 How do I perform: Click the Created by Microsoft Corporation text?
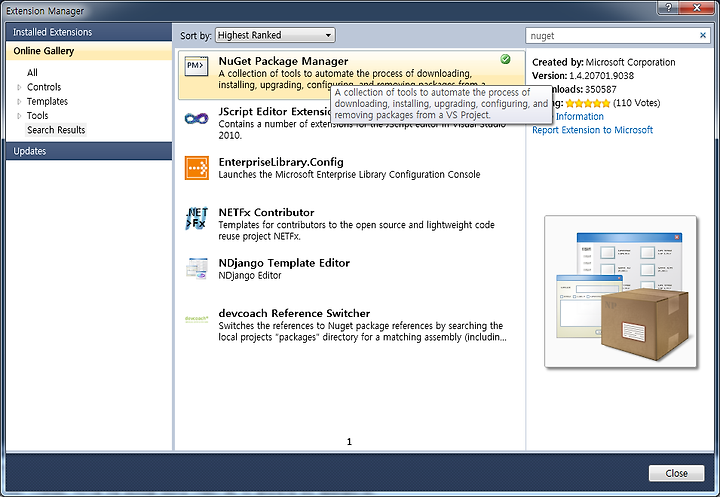(x=603, y=62)
